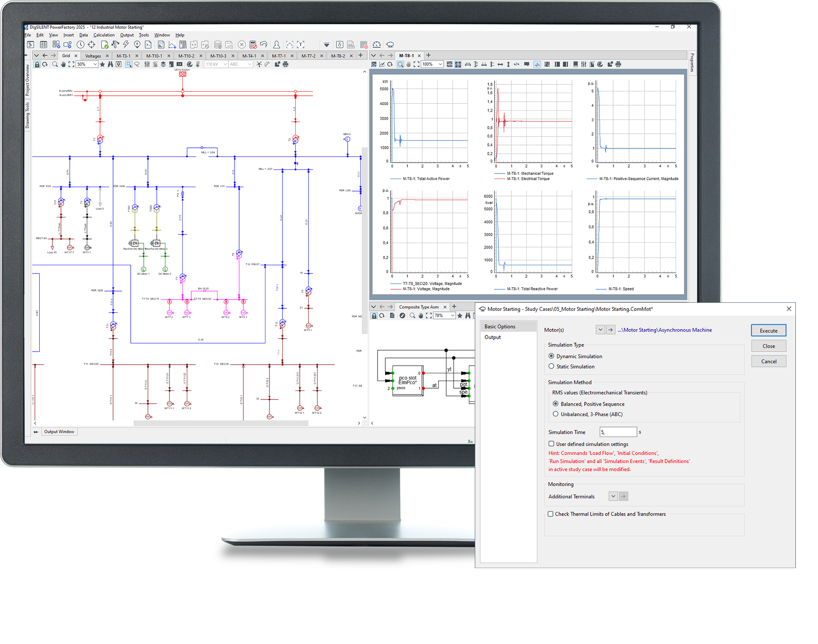The width and height of the screenshot is (818, 644).
Task: Click the print icon in plot toolbar
Action: coord(618,65)
